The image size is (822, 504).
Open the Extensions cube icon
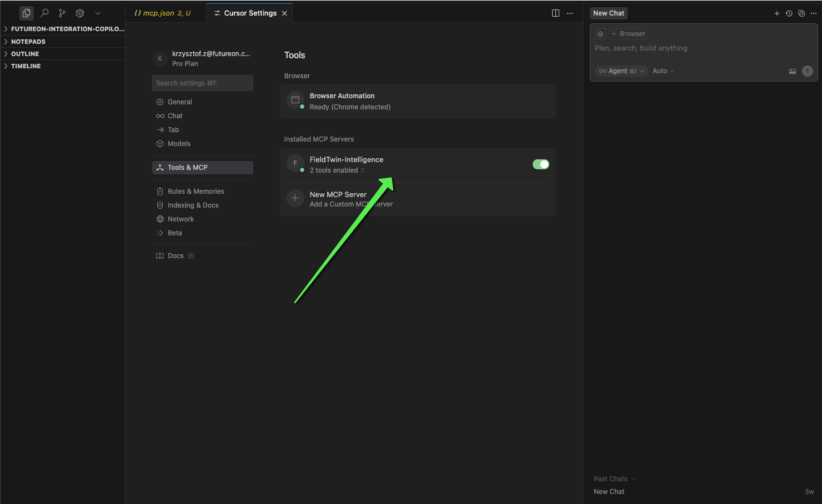80,13
